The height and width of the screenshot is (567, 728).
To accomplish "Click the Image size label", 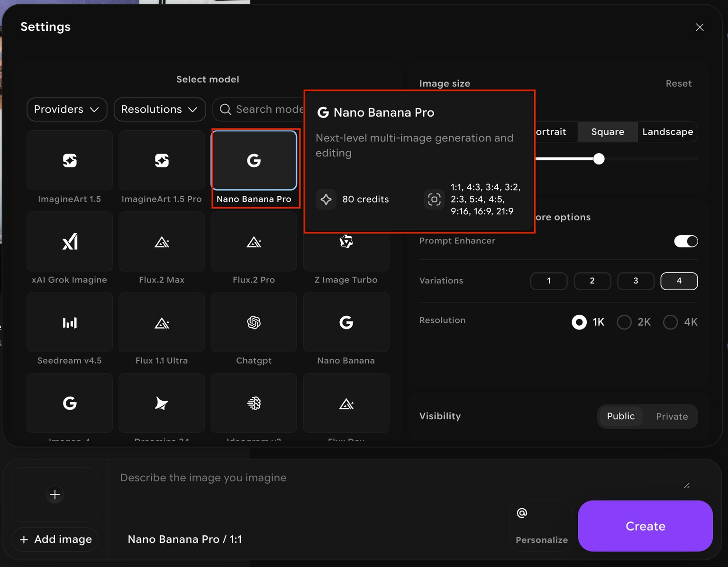I will (x=445, y=83).
